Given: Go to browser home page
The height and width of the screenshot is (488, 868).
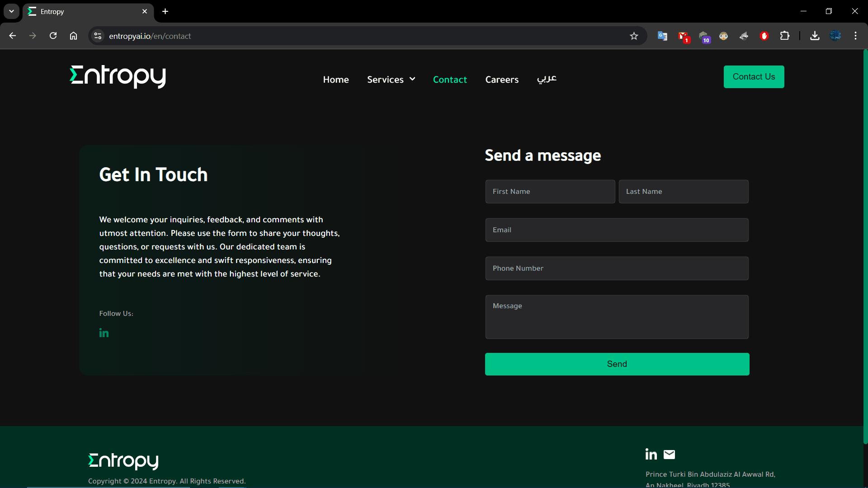Looking at the screenshot, I should pyautogui.click(x=73, y=36).
